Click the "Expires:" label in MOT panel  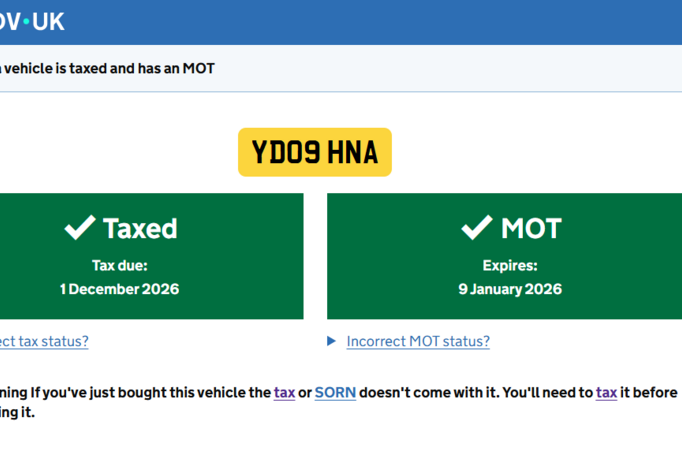coord(510,266)
